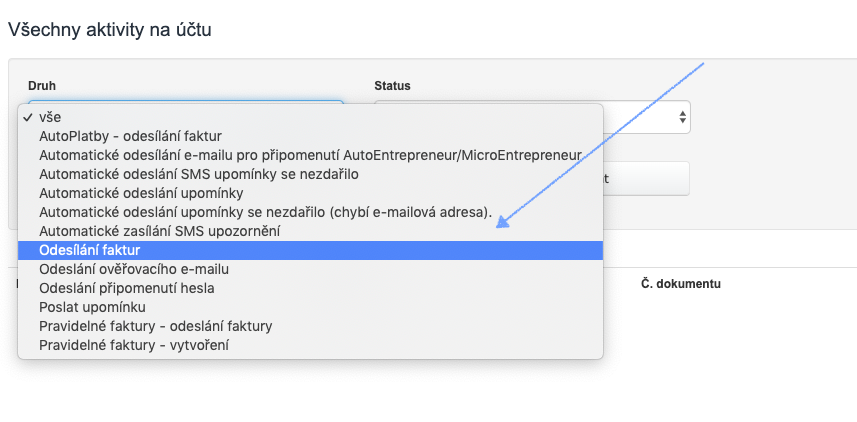Choose the "Automatické odeslání upomínky" option

point(141,193)
